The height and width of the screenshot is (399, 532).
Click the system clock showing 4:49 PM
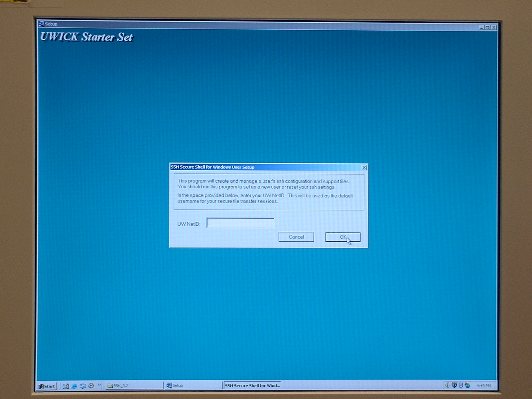pyautogui.click(x=483, y=386)
